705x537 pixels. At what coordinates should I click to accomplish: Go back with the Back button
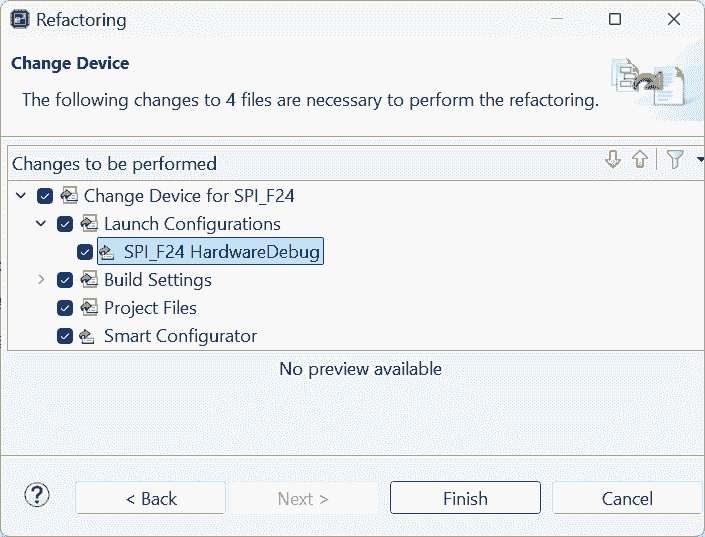pyautogui.click(x=151, y=498)
